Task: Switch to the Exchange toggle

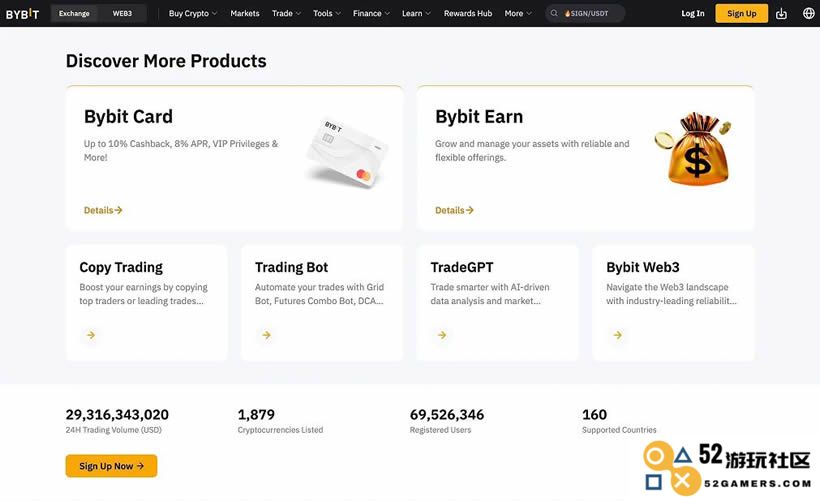Action: 74,14
